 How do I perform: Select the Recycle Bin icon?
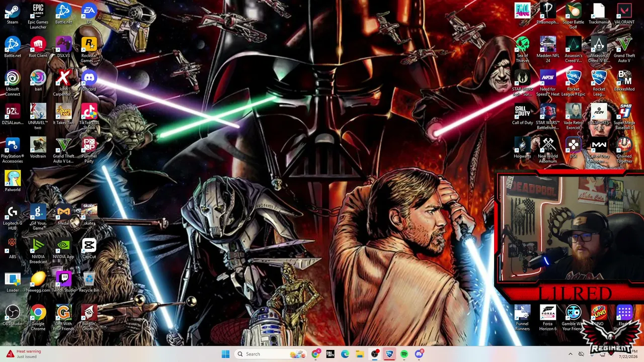point(89,282)
